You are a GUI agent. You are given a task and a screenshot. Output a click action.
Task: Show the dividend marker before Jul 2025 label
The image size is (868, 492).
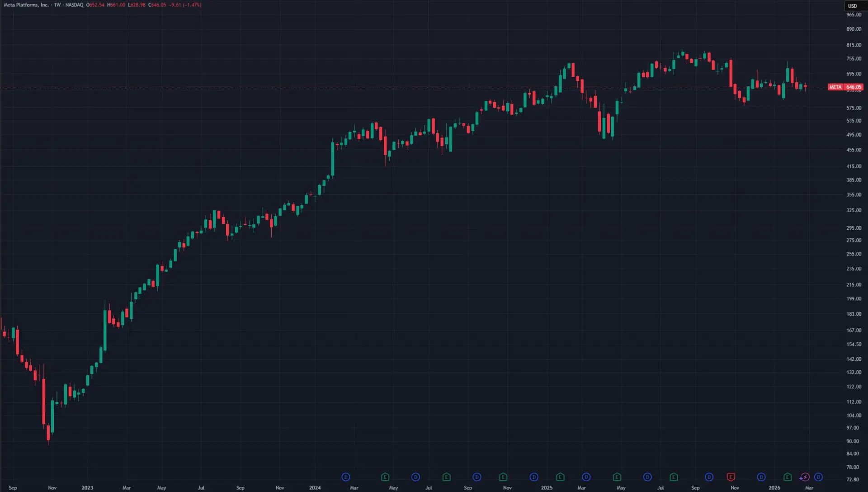tap(647, 477)
